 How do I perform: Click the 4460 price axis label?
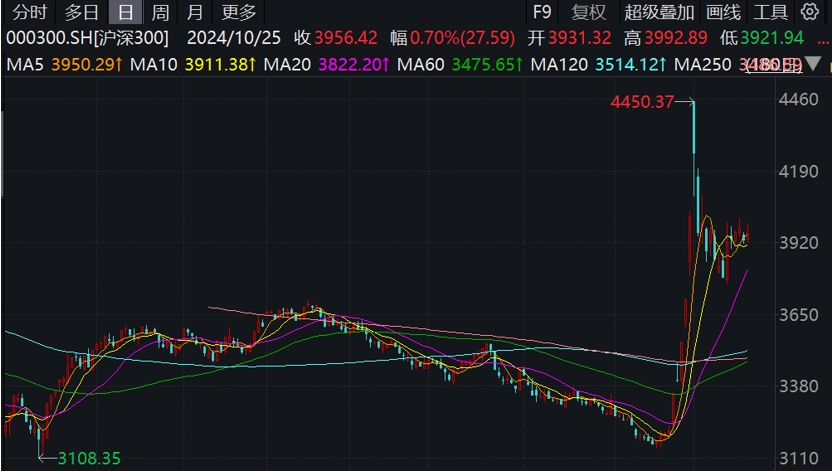pyautogui.click(x=799, y=99)
